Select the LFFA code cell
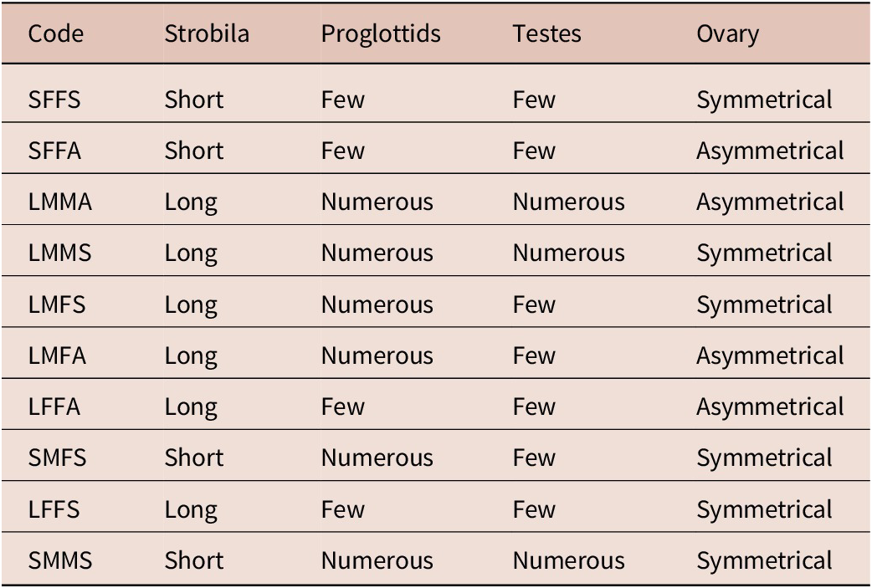The width and height of the screenshot is (872, 588). [54, 407]
